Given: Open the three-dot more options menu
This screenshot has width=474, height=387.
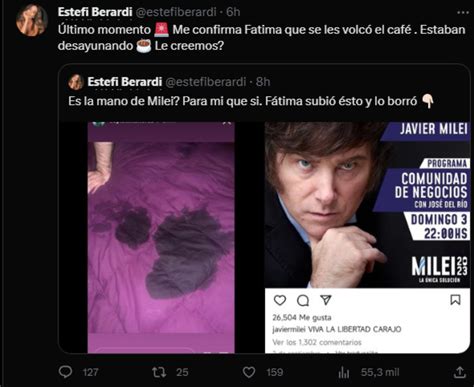Looking at the screenshot, I should point(463,12).
